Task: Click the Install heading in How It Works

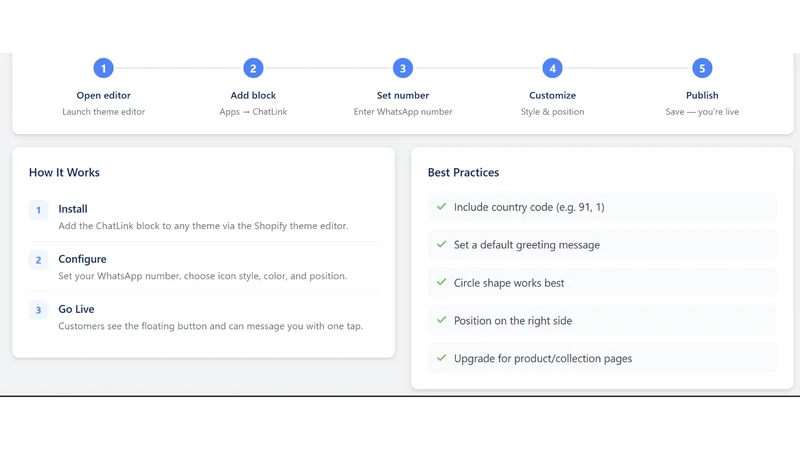Action: 73,209
